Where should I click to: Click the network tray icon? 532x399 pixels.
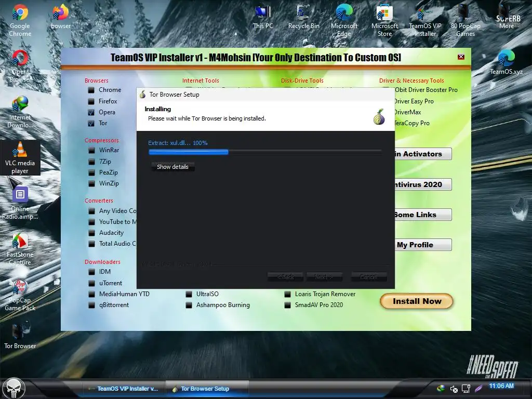coord(466,388)
